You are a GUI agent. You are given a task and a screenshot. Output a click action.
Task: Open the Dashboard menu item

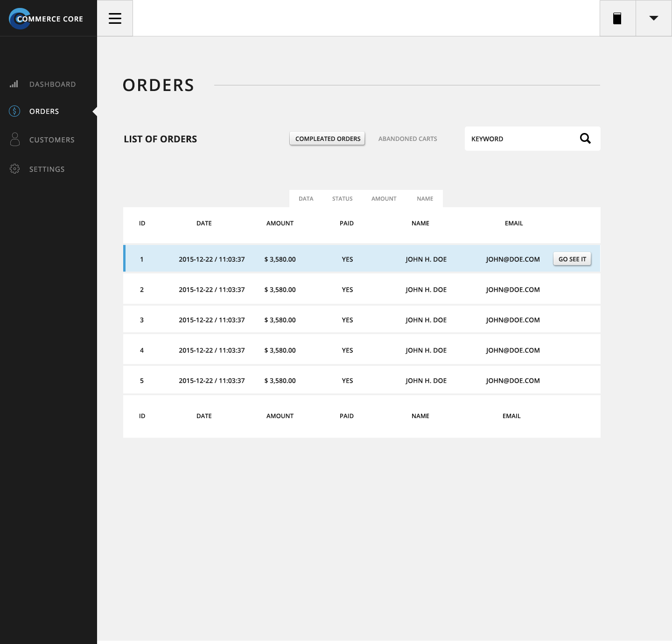[x=52, y=84]
